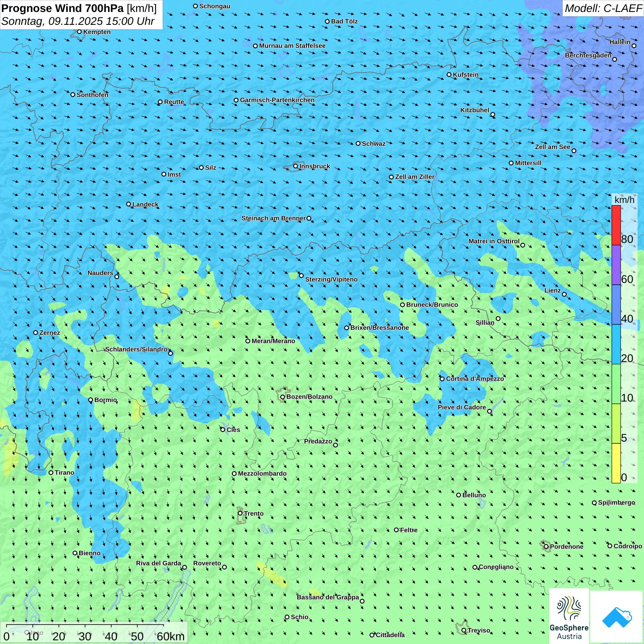Image resolution: width=644 pixels, height=644 pixels.
Task: Click the Bozen/Bolzano city marker
Action: click(283, 397)
